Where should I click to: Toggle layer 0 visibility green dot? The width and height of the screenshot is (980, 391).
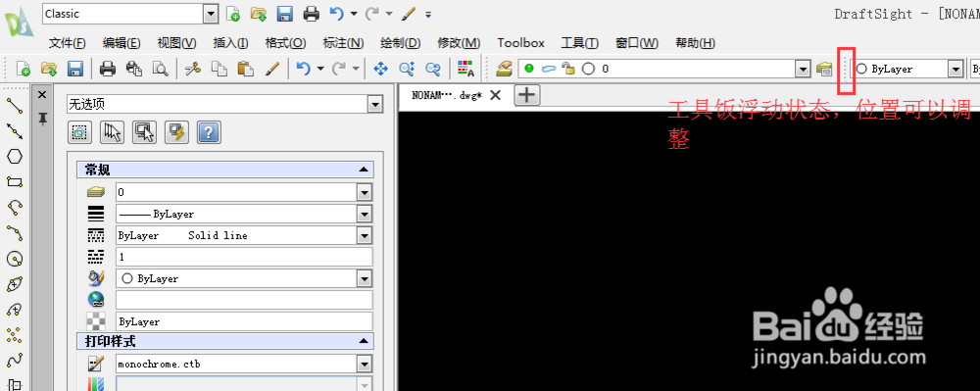[x=529, y=69]
